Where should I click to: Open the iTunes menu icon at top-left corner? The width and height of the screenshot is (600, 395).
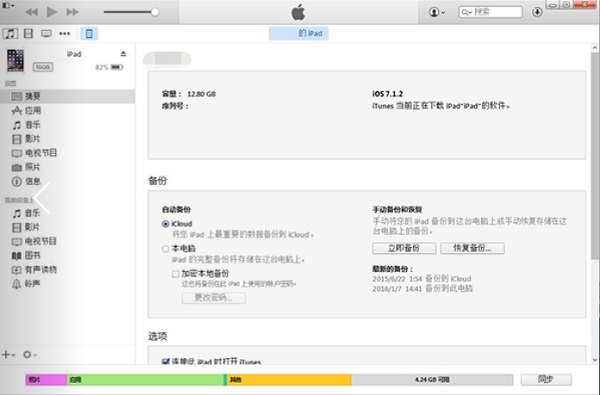click(8, 5)
